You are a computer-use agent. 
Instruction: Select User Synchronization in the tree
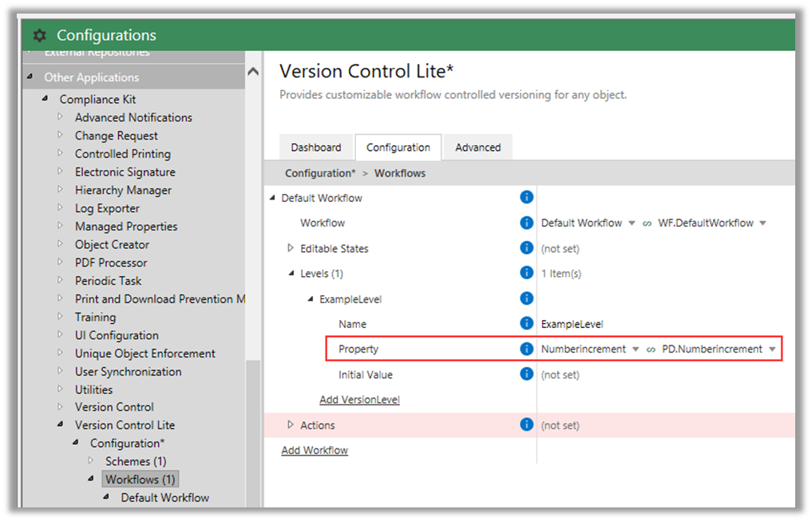tap(128, 371)
